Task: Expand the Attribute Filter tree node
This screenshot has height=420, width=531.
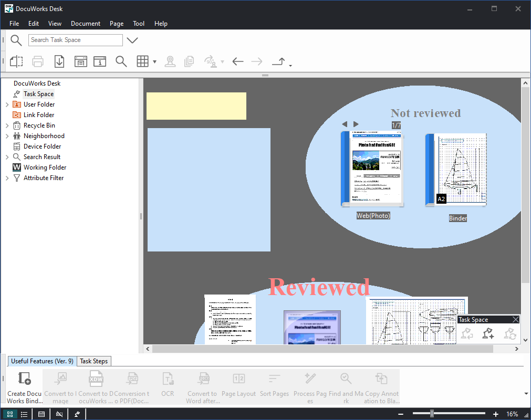Action: [7, 178]
